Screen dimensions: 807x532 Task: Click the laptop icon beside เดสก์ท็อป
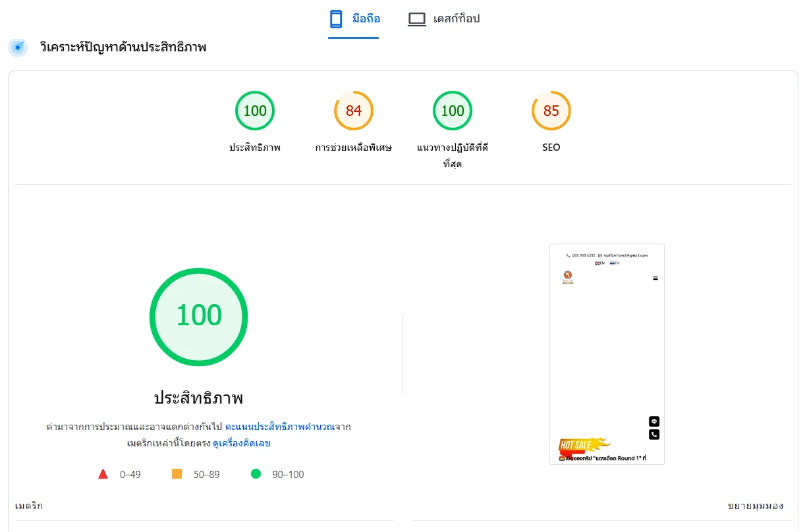pyautogui.click(x=416, y=19)
